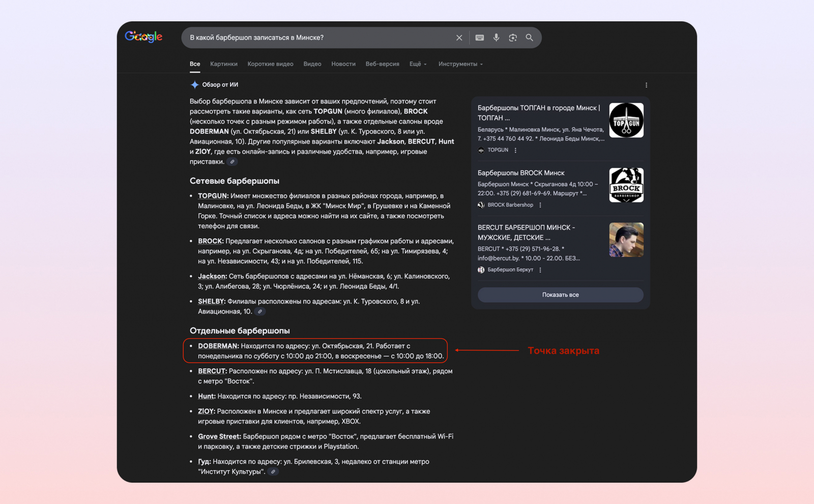Click the ZIOY link in standalone list
Image resolution: width=814 pixels, height=504 pixels.
click(x=207, y=411)
